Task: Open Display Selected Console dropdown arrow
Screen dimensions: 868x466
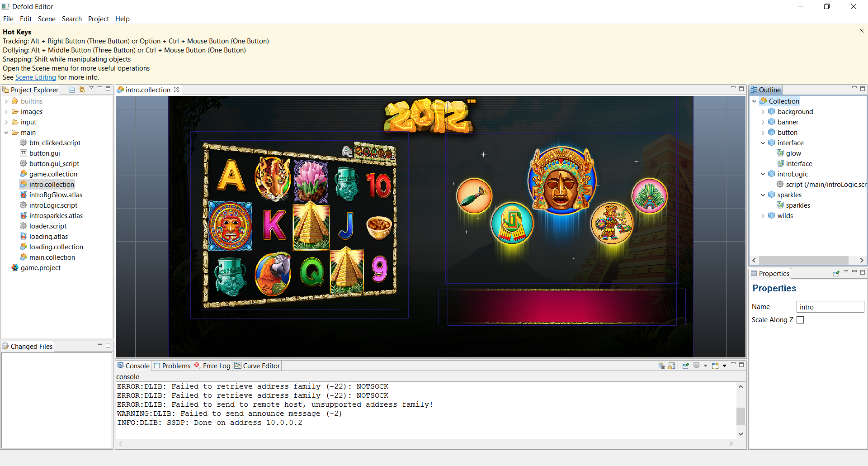Action: coord(705,366)
